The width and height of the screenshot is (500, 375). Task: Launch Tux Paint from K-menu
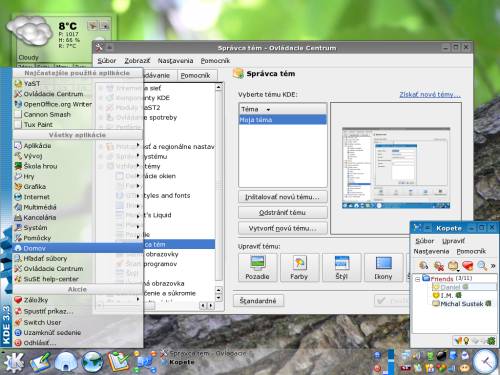click(x=78, y=125)
